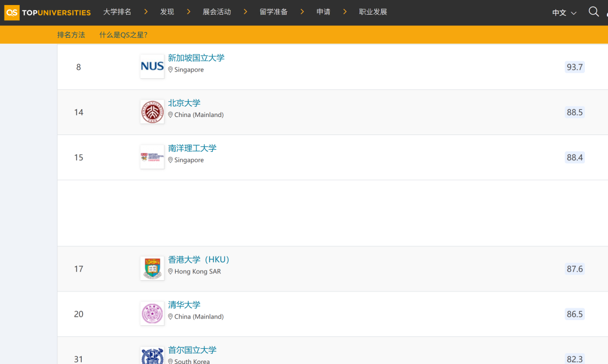Screen dimensions: 608x364
Task: Open the 大学排名 menu
Action: click(x=117, y=12)
